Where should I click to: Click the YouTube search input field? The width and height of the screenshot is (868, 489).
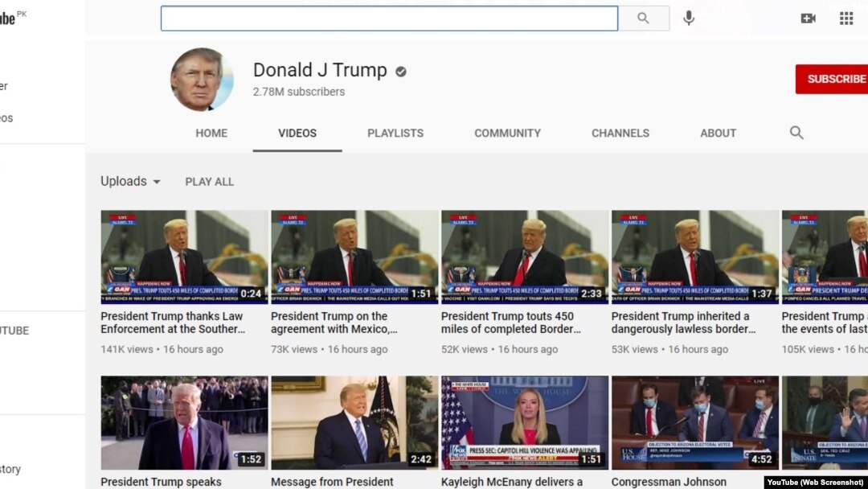(389, 18)
